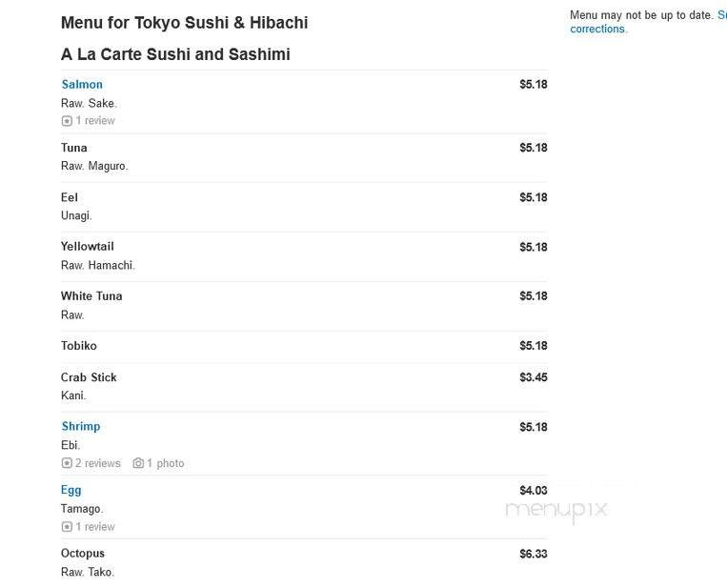Open the Salmon item link

[x=82, y=85]
